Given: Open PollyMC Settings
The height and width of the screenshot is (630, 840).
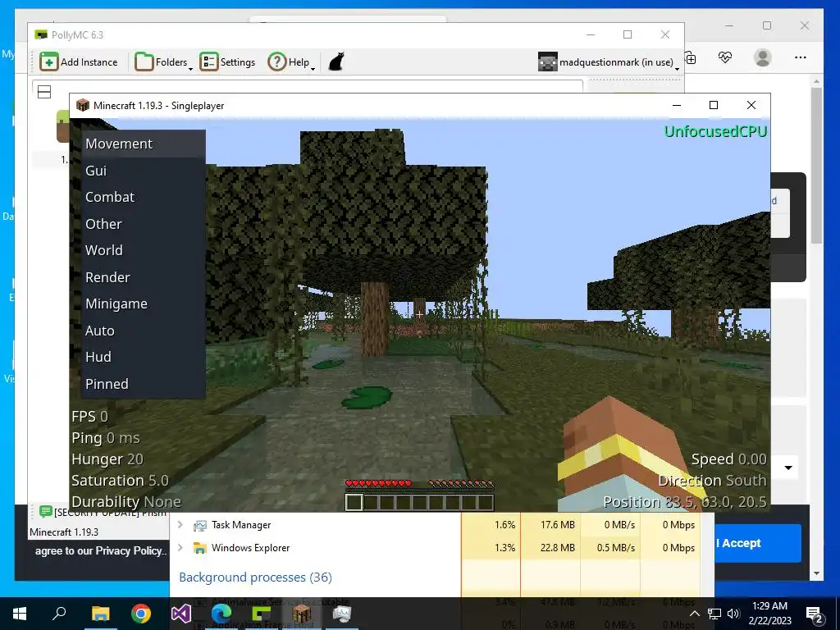Looking at the screenshot, I should click(x=227, y=62).
